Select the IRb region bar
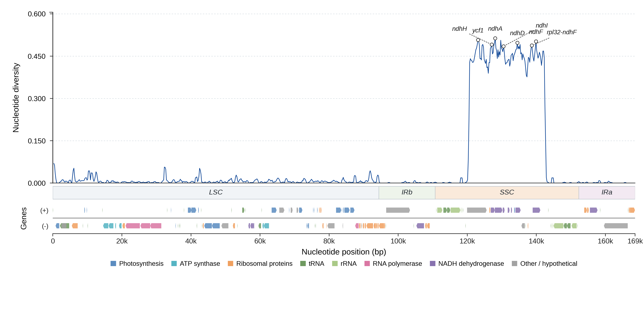Image resolution: width=644 pixels, height=313 pixels. (x=407, y=193)
